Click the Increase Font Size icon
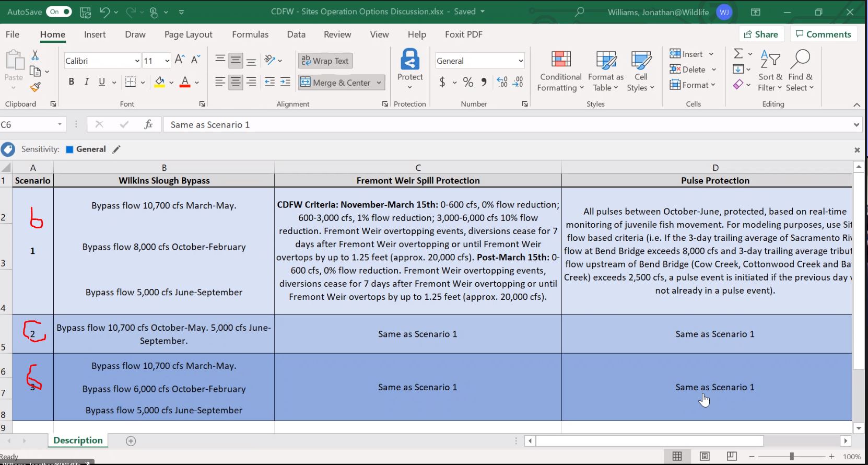 [179, 60]
